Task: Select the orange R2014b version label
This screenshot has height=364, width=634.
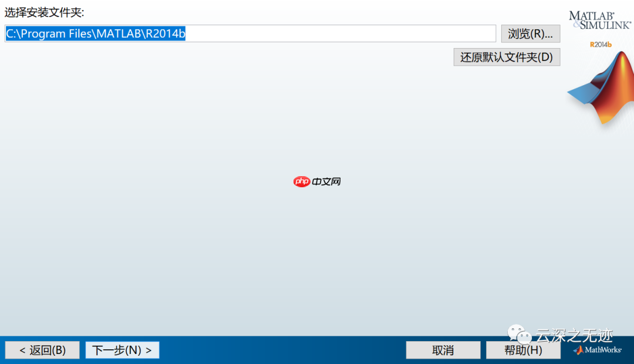Action: tap(601, 45)
